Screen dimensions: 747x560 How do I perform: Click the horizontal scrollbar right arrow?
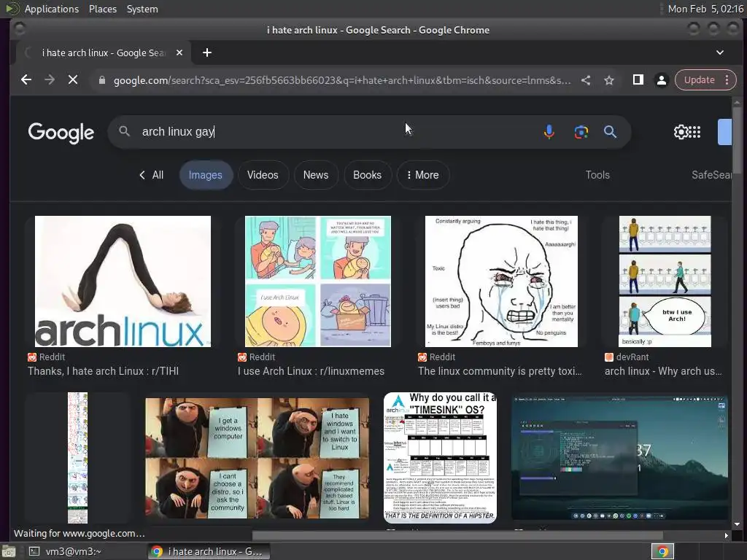click(x=726, y=536)
